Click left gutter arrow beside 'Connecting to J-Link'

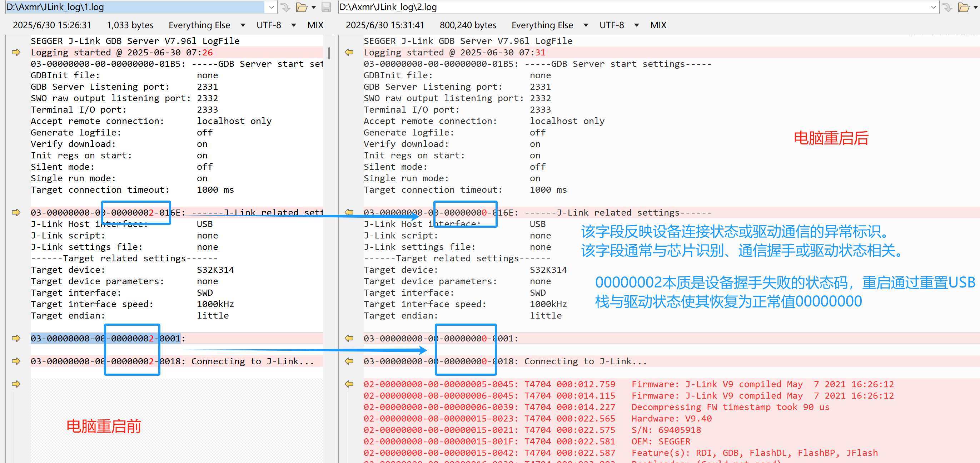(16, 361)
